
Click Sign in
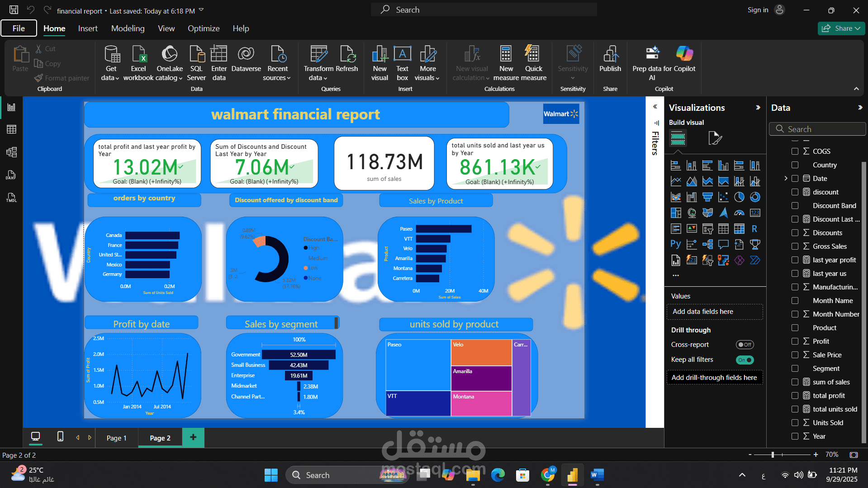pyautogui.click(x=758, y=10)
